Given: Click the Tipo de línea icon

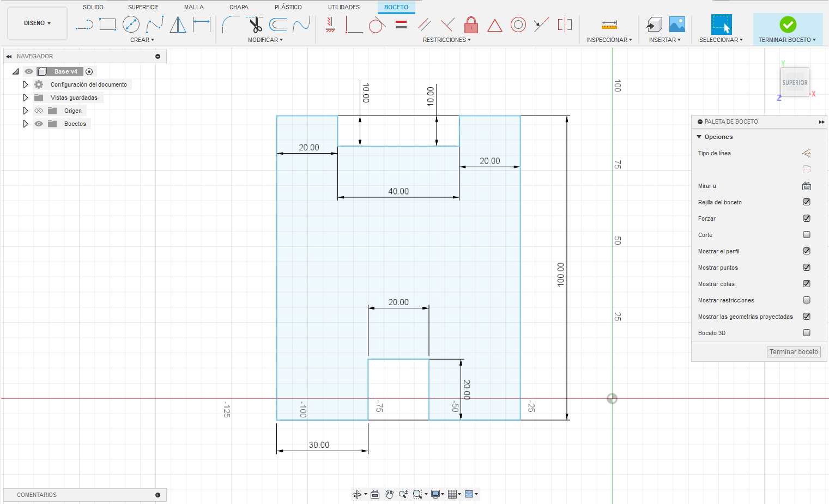Looking at the screenshot, I should (x=807, y=153).
